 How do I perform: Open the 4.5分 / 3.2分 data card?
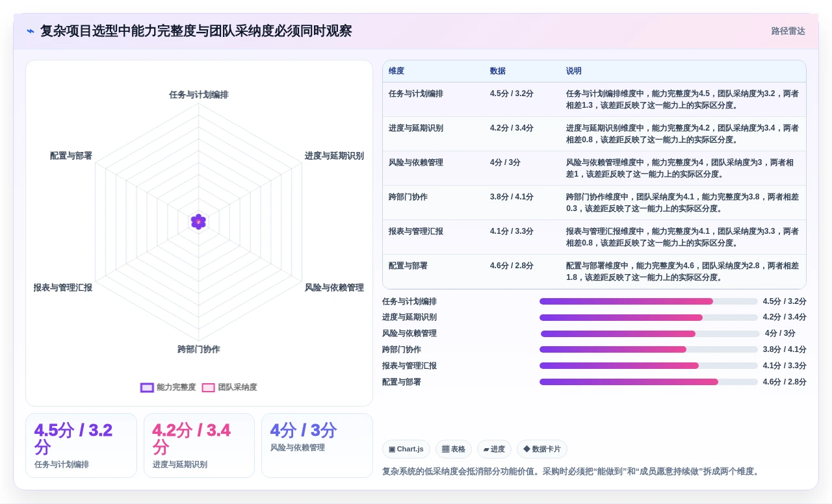(x=81, y=446)
